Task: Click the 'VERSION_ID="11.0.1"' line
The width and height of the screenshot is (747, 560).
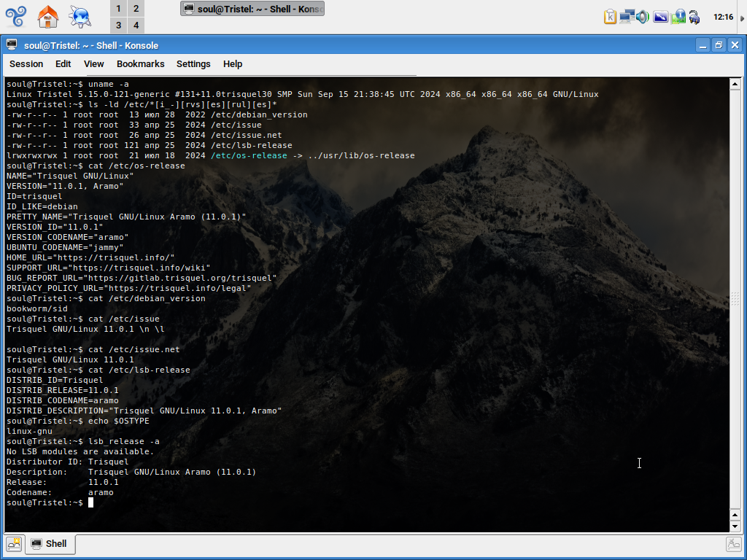Action: 55,227
